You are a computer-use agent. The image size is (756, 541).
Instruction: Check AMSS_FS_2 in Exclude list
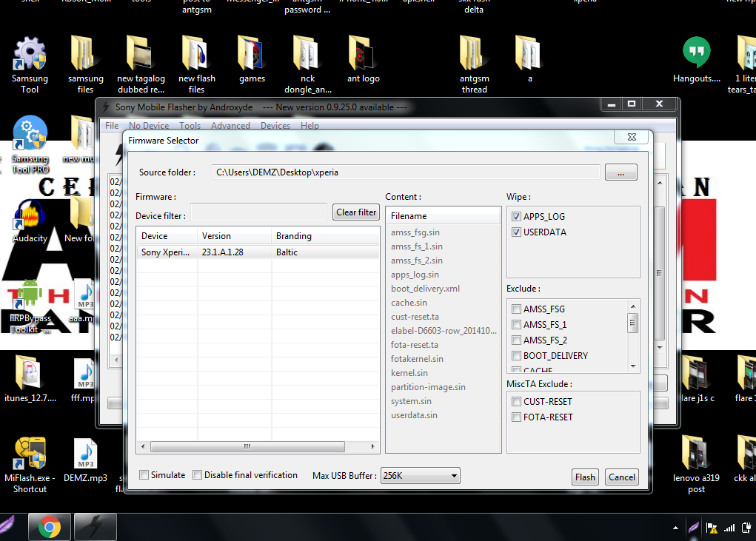pyautogui.click(x=516, y=340)
